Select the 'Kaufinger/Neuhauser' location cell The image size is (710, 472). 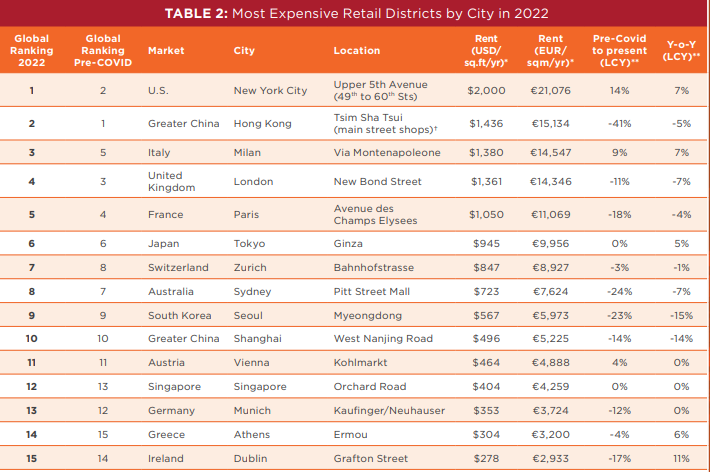pyautogui.click(x=389, y=410)
